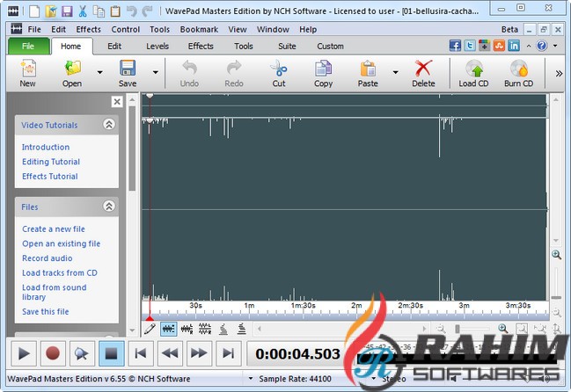Click the Load tracks from CD link
The height and width of the screenshot is (392, 571).
(60, 272)
